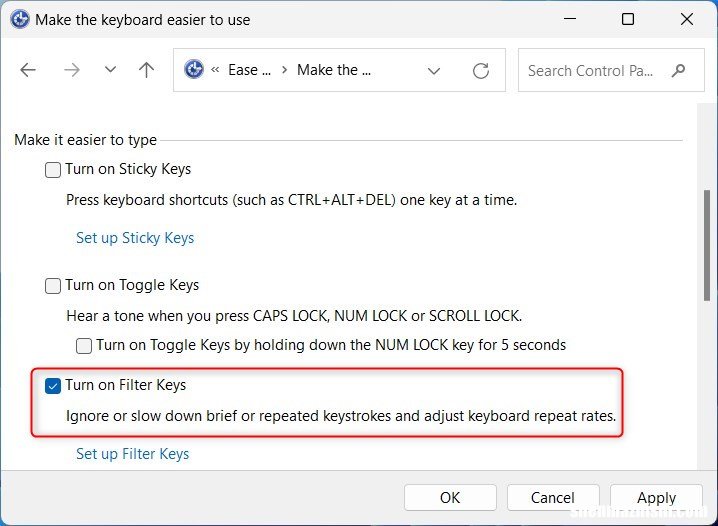Click the Search Control Panel field
The height and width of the screenshot is (526, 718).
611,70
